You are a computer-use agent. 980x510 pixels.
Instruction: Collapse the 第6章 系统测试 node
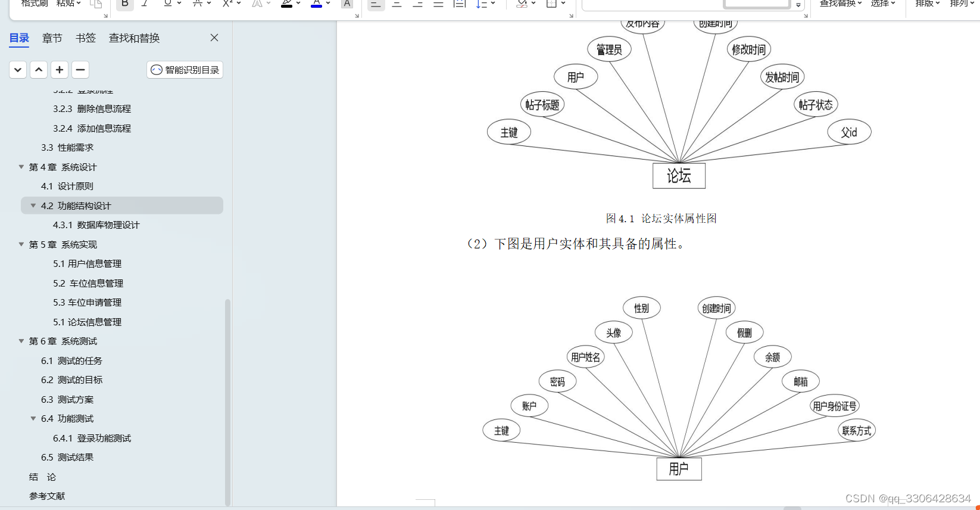click(21, 341)
